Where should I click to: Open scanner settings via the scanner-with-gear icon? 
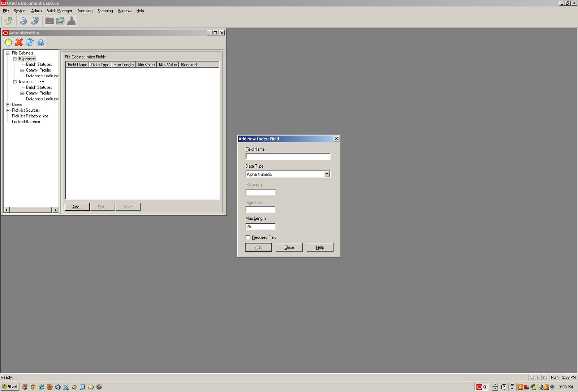pos(35,21)
